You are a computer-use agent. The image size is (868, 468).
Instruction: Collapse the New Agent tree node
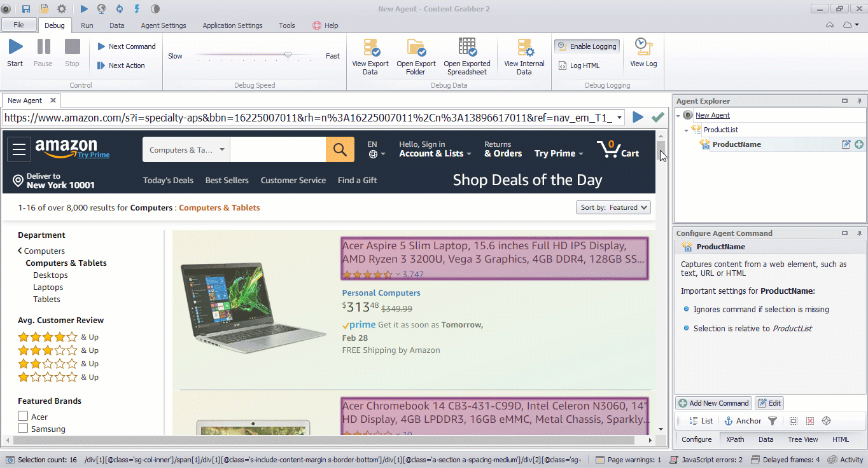pyautogui.click(x=678, y=115)
